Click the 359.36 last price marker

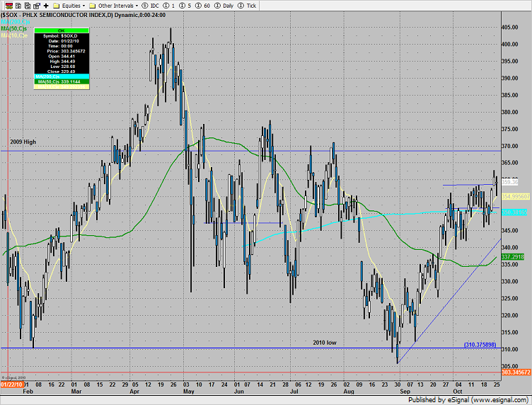click(510, 182)
